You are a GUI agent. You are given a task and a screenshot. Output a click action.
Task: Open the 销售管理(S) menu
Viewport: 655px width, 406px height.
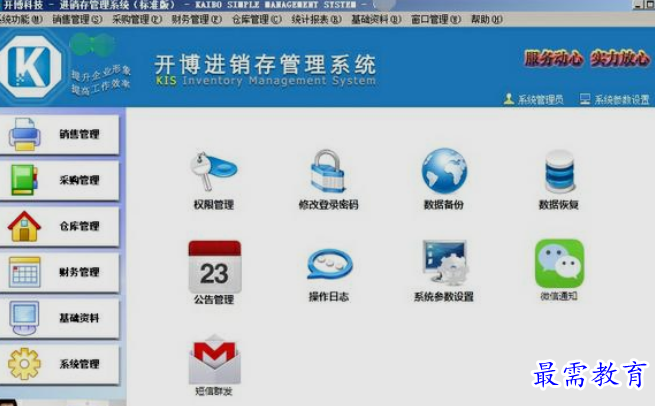click(x=77, y=19)
